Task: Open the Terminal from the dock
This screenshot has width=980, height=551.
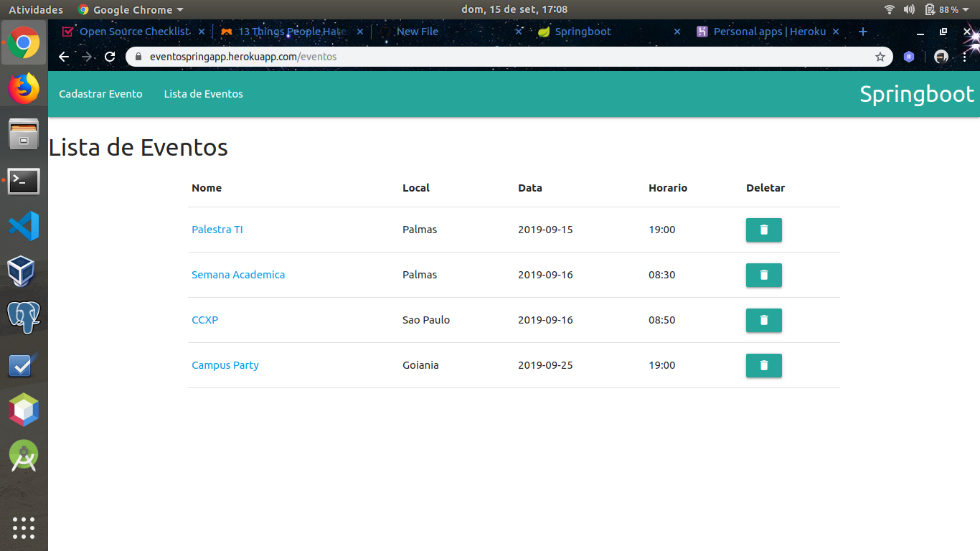Action: click(x=24, y=181)
